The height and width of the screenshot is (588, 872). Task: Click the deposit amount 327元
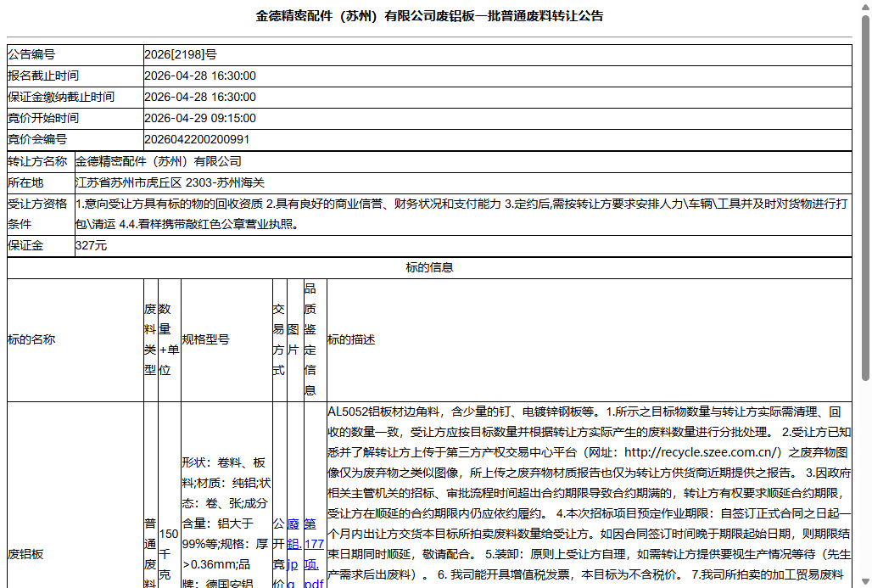click(92, 245)
